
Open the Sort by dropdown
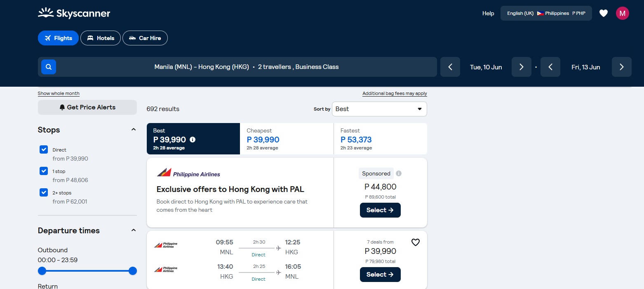[379, 109]
